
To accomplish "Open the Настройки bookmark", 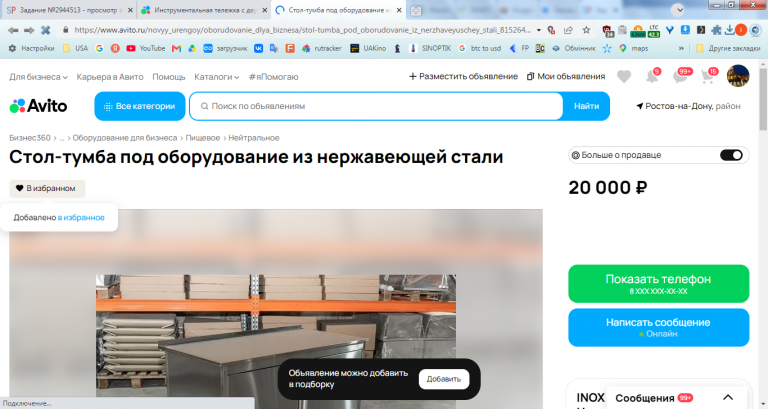I will tap(31, 48).
